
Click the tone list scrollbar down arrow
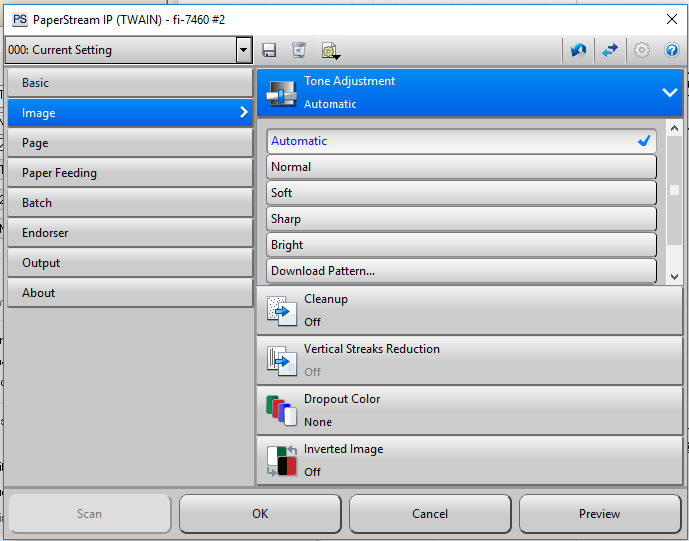pos(674,275)
